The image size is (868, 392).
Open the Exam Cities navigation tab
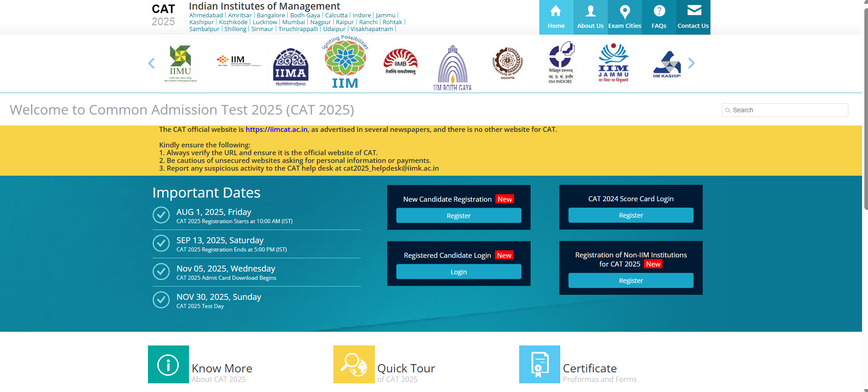(x=625, y=17)
